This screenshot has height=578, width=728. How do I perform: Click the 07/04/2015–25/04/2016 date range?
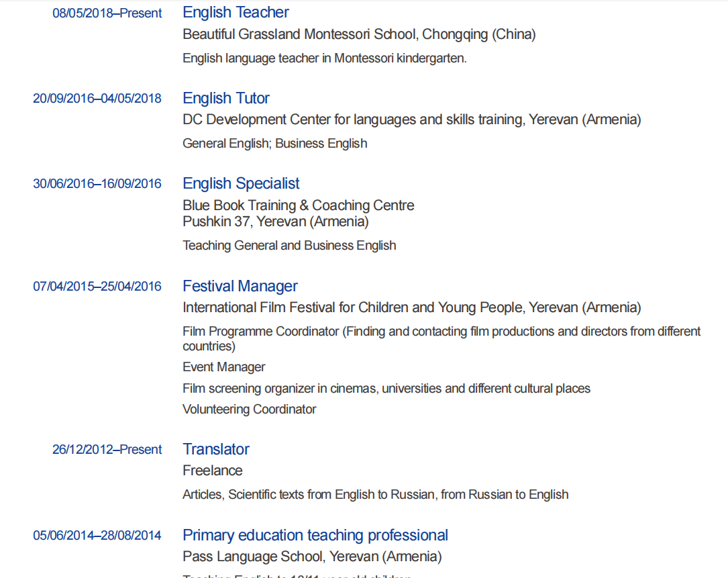click(x=97, y=287)
